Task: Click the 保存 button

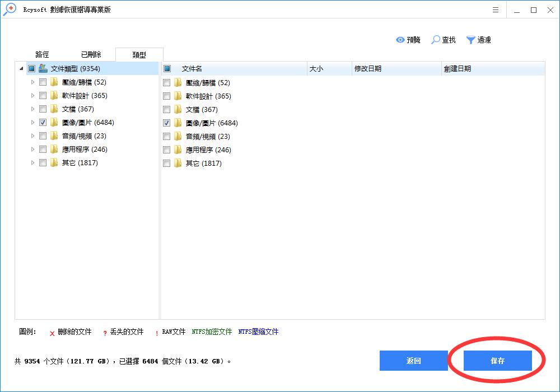Action: click(497, 361)
